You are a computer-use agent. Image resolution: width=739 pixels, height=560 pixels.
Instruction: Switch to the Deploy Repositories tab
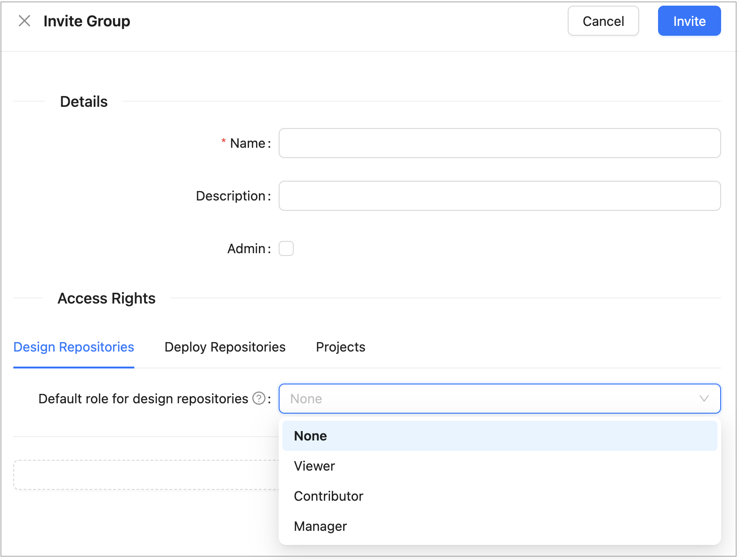tap(225, 347)
